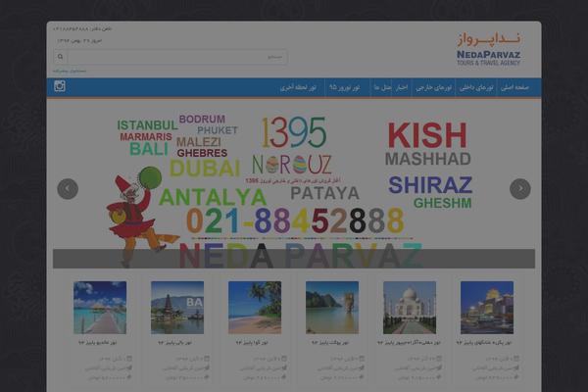588x392 pixels.
Task: Open the تورهای خارجی foreign tours menu
Action: coord(434,87)
